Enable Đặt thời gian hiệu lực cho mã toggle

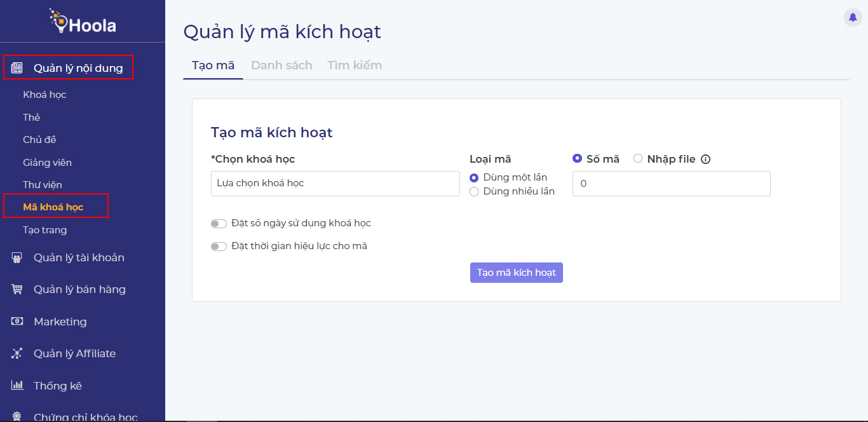(x=219, y=247)
